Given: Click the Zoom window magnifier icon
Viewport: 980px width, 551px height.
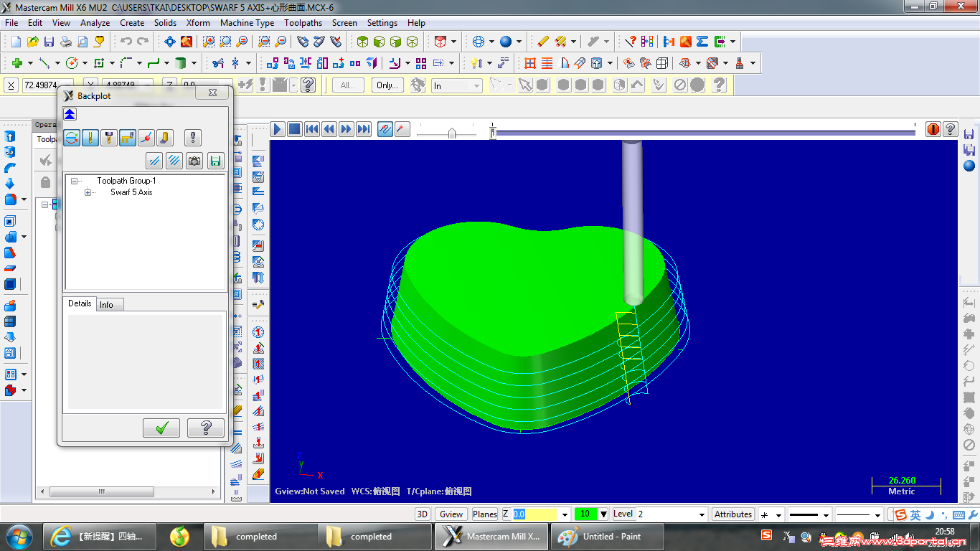Looking at the screenshot, I should pyautogui.click(x=209, y=42).
